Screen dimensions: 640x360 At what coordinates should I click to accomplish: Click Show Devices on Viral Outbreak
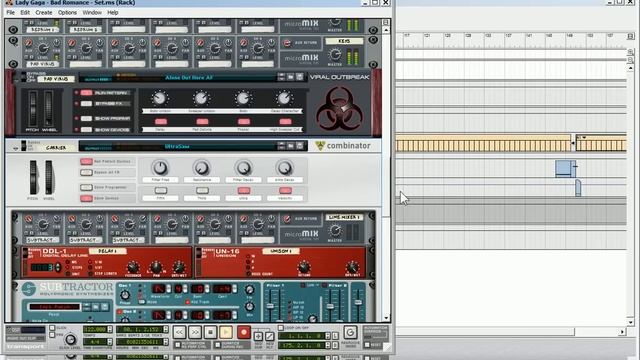[87, 129]
